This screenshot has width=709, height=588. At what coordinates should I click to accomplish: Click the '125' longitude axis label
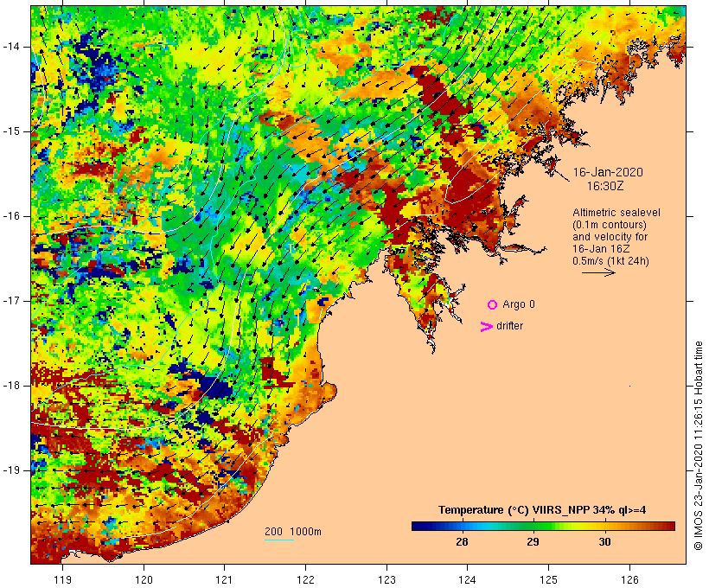[548, 580]
